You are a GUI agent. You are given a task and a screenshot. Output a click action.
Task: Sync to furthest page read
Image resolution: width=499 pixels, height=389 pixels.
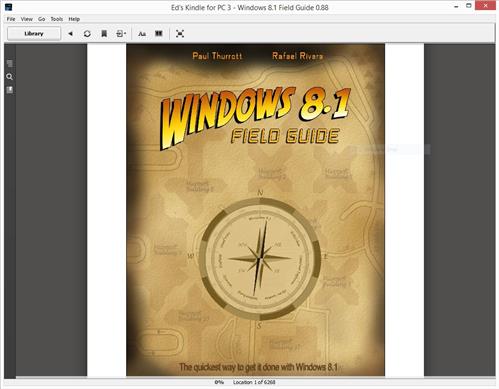coord(87,34)
